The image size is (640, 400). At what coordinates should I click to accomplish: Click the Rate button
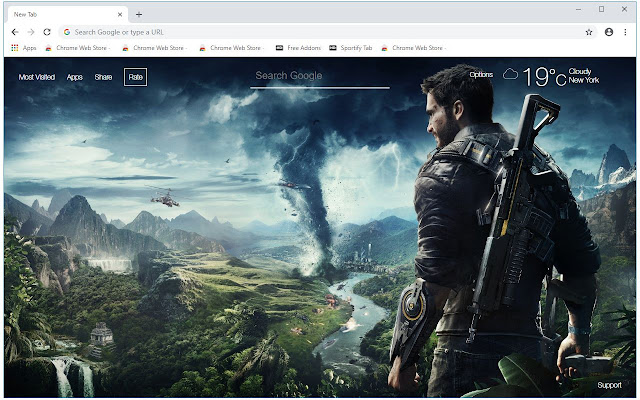pos(136,77)
